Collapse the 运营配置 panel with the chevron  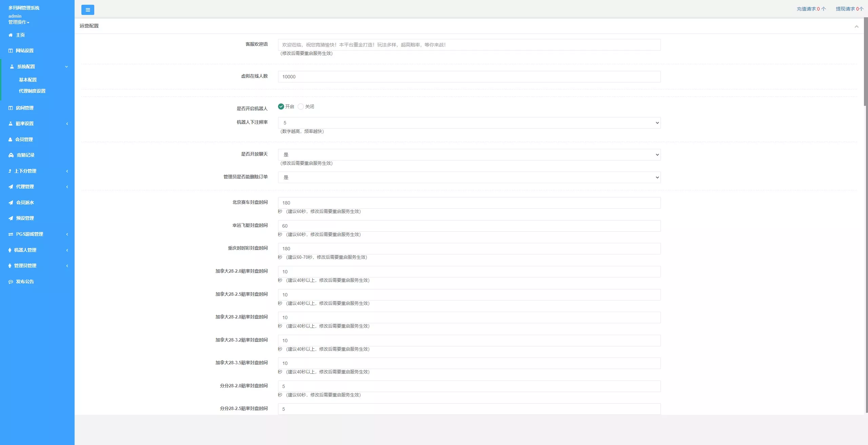pyautogui.click(x=856, y=26)
